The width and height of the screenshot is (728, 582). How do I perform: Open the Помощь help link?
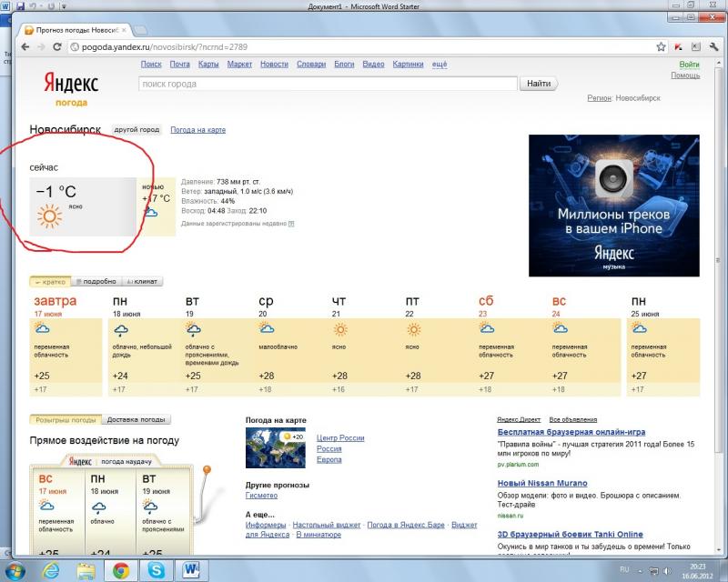pyautogui.click(x=685, y=75)
